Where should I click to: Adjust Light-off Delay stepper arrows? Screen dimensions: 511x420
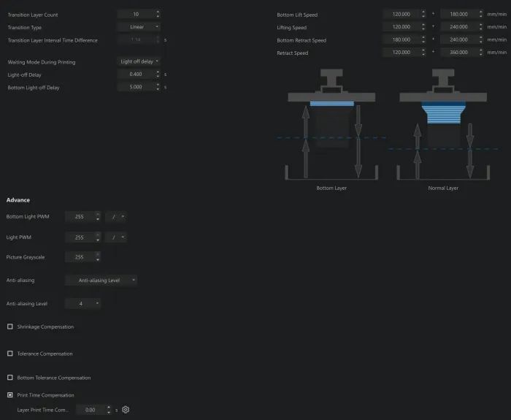pyautogui.click(x=158, y=74)
